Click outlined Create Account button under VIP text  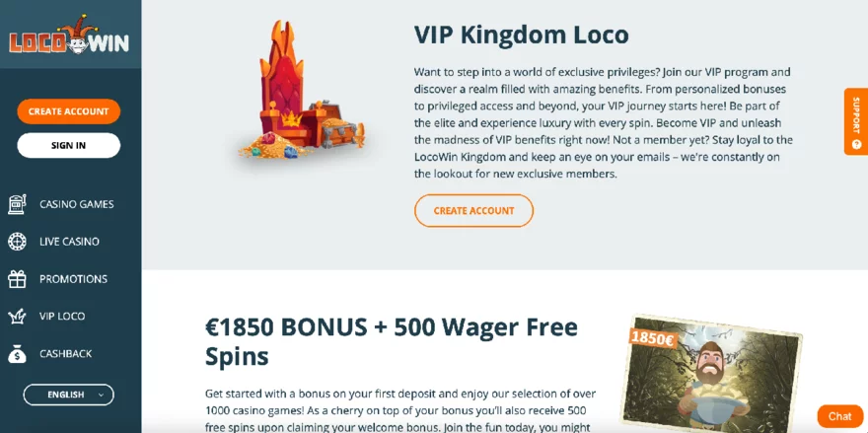pyautogui.click(x=473, y=210)
